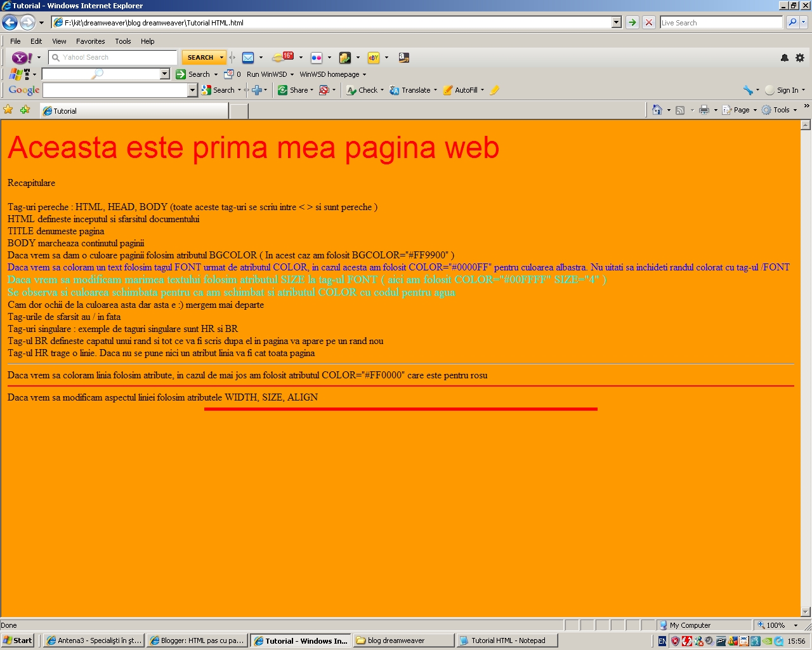This screenshot has width=812, height=650.
Task: Check the weather via the Yahoo toolbar icon
Action: (x=285, y=57)
